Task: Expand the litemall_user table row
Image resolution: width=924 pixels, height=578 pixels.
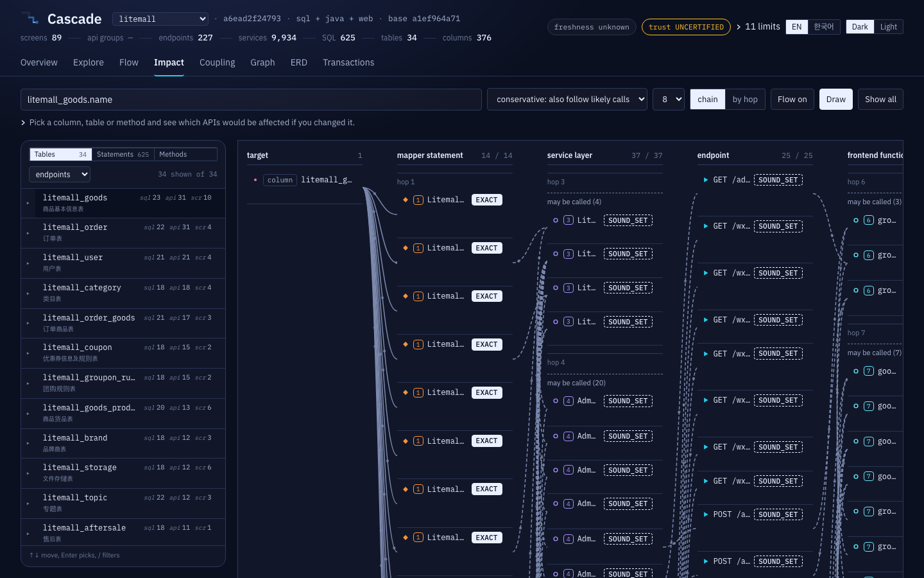Action: click(28, 263)
